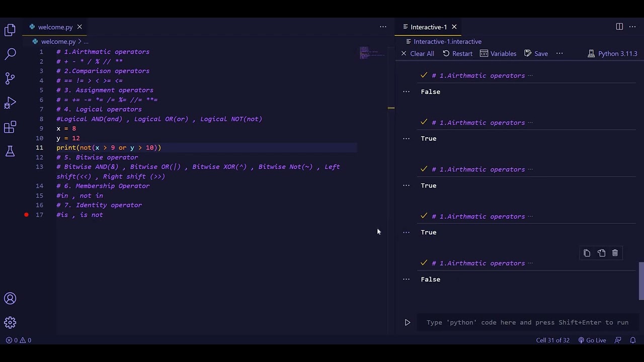Select the Interactive-1 tab
This screenshot has width=644, height=362.
coord(429,27)
